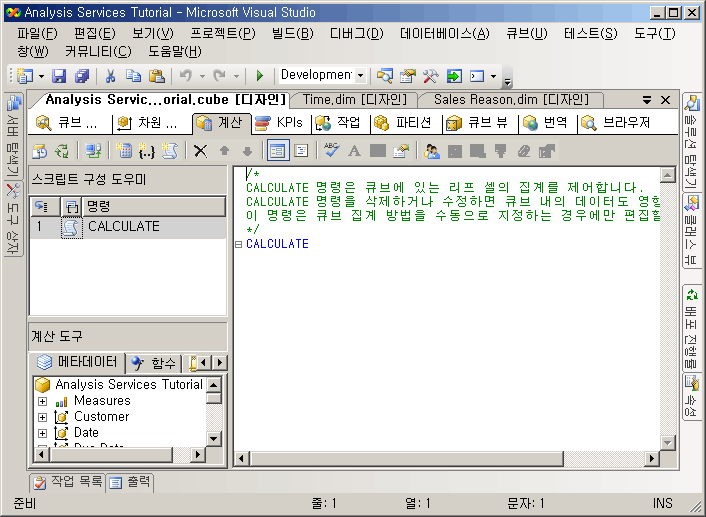Click the green arrow window icon in toolbar
Image resolution: width=706 pixels, height=517 pixels.
tap(454, 76)
